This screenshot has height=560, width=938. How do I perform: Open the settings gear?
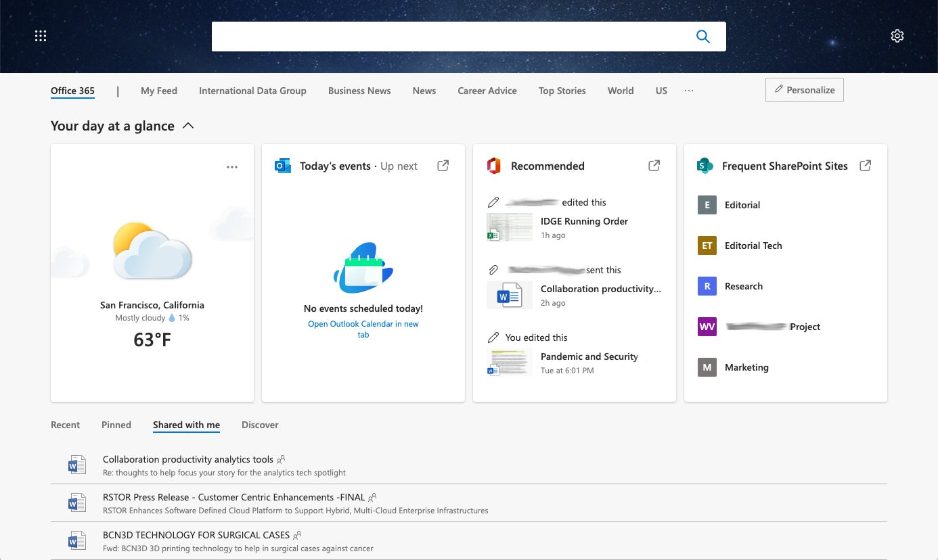(897, 37)
